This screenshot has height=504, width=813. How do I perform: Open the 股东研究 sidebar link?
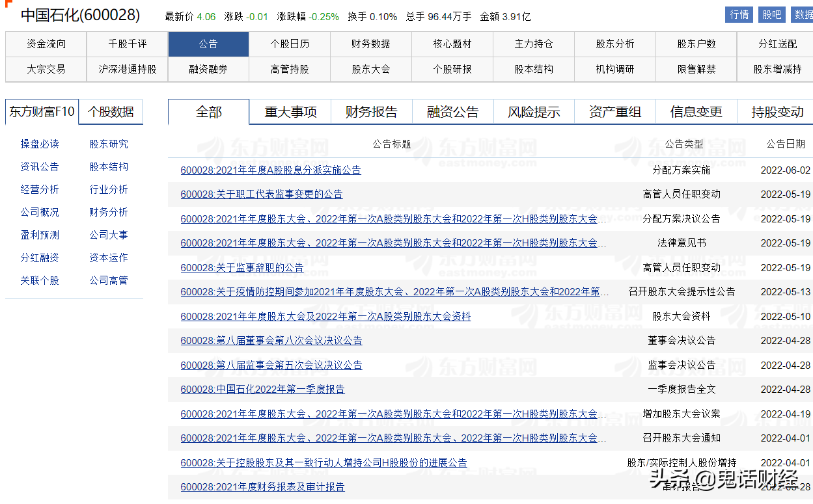109,144
